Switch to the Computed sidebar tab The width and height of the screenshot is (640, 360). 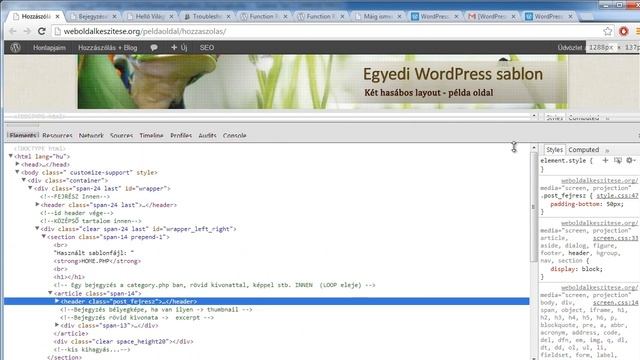(584, 150)
